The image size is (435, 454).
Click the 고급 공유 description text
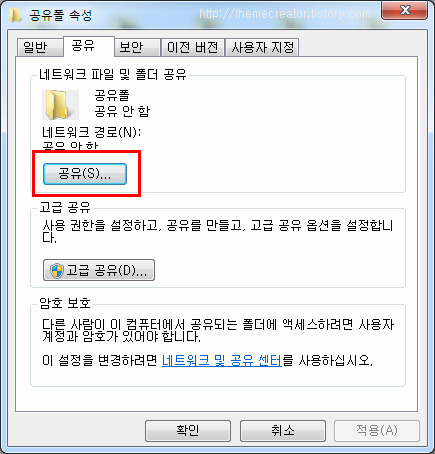[218, 231]
